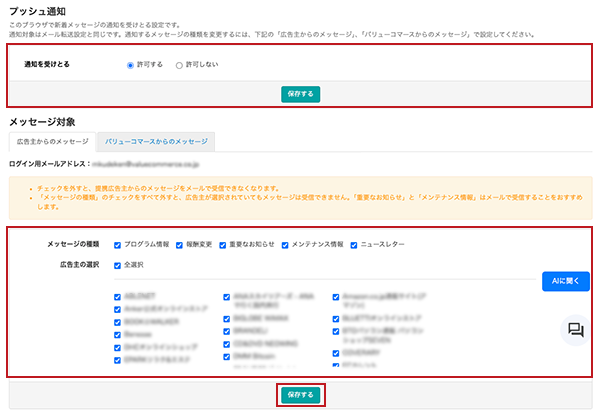Screen dimensions: 600x412
Task: Toggle the 全選択 advertiser checkbox
Action: (x=118, y=265)
